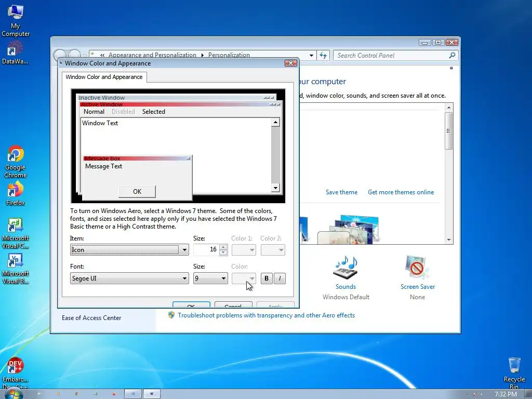Click the breadcrumb arrow before Personalization
Image resolution: width=532 pixels, height=399 pixels.
coord(203,55)
